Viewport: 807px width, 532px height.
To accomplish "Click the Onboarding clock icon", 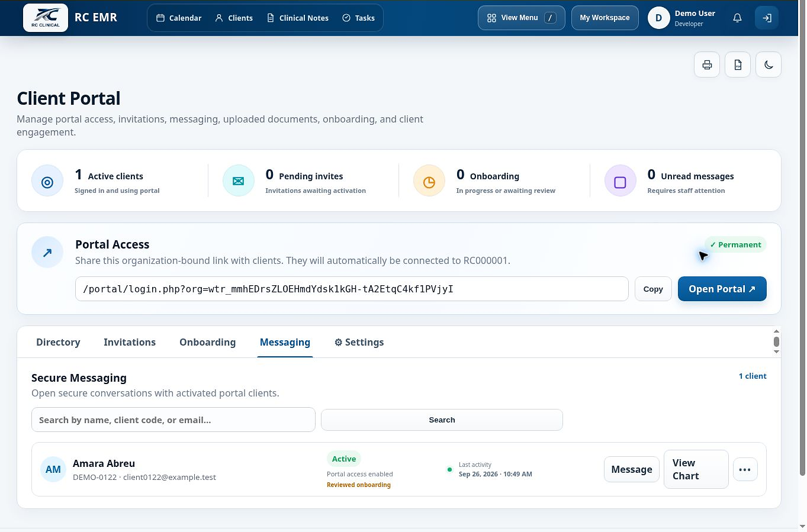I will point(429,180).
